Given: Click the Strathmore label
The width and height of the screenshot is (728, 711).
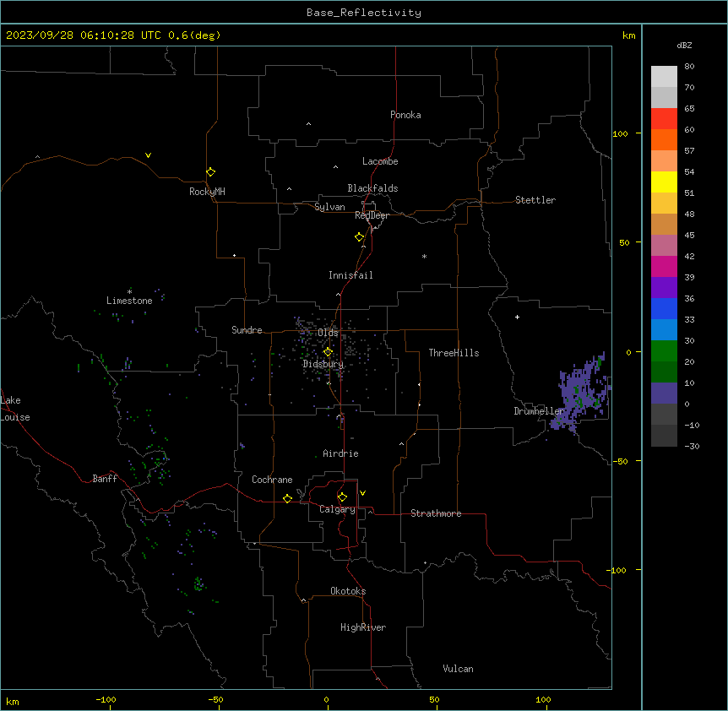Looking at the screenshot, I should point(436,513).
